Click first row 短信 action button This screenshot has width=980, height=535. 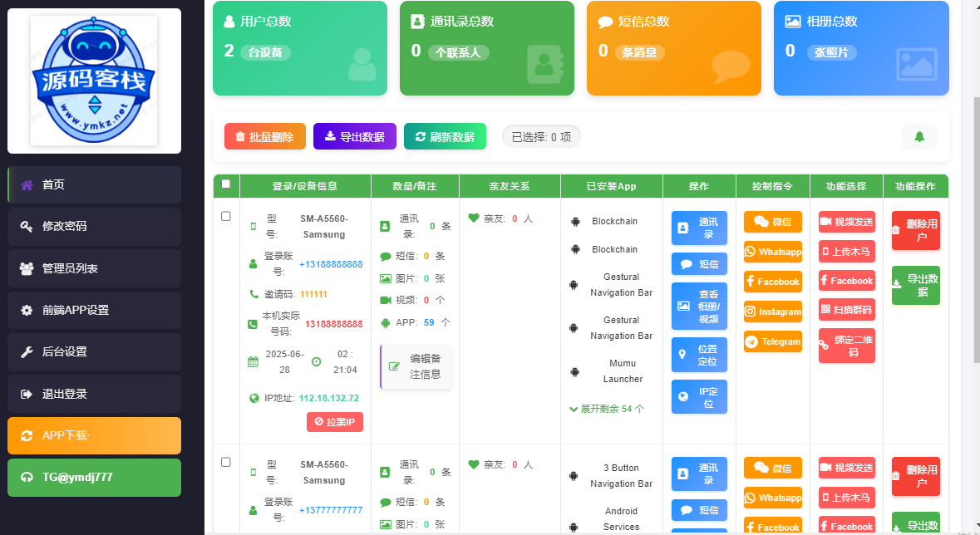pyautogui.click(x=699, y=263)
